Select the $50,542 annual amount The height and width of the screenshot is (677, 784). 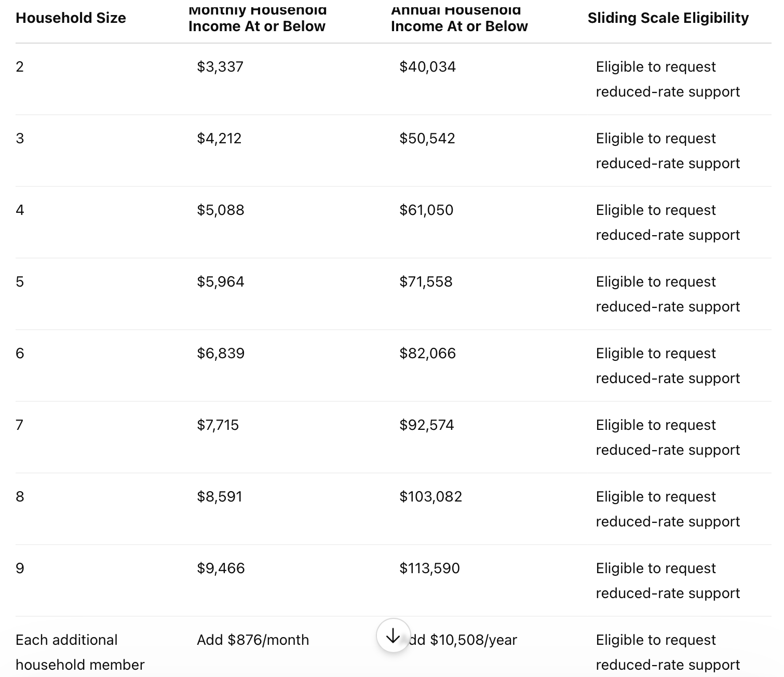[427, 139]
